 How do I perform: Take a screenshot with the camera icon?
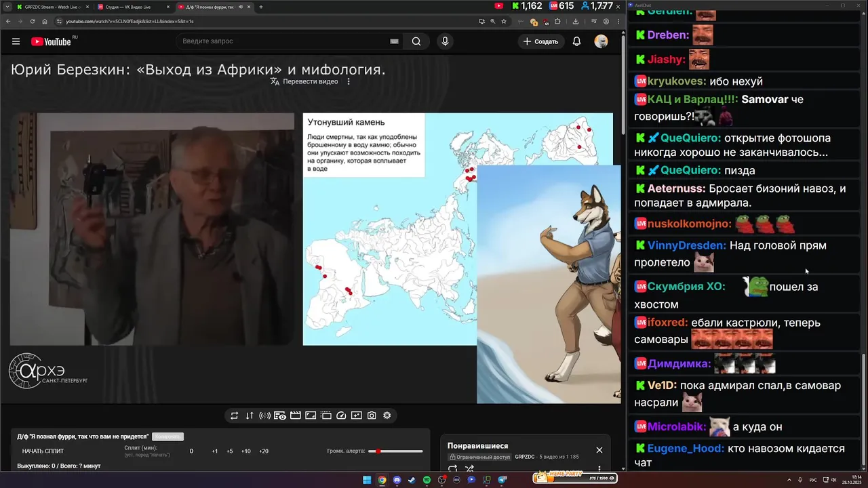tap(372, 415)
